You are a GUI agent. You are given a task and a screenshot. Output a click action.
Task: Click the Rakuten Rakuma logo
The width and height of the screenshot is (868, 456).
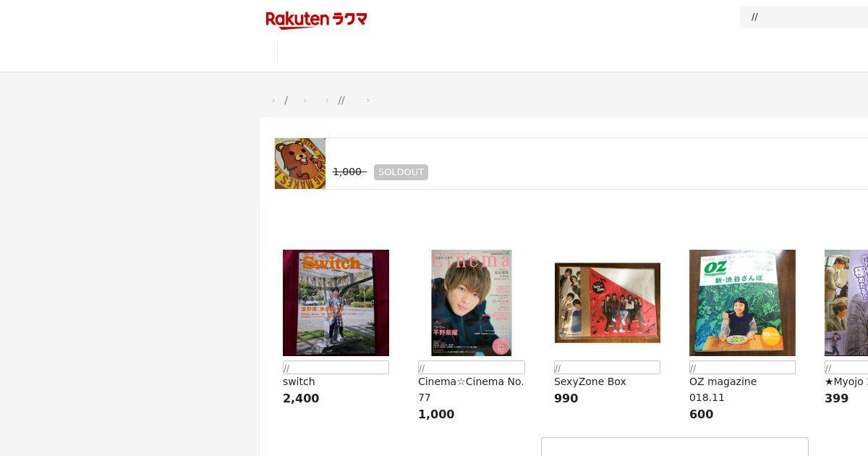pos(316,20)
